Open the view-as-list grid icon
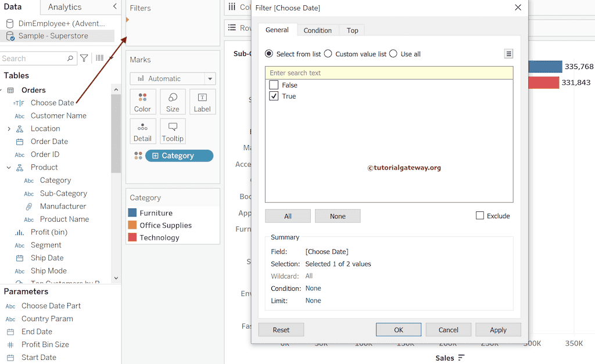The height and width of the screenshot is (364, 595). point(100,58)
